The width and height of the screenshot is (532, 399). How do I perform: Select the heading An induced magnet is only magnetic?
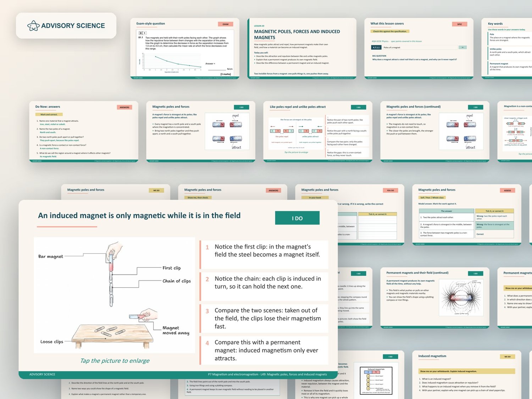(x=139, y=216)
